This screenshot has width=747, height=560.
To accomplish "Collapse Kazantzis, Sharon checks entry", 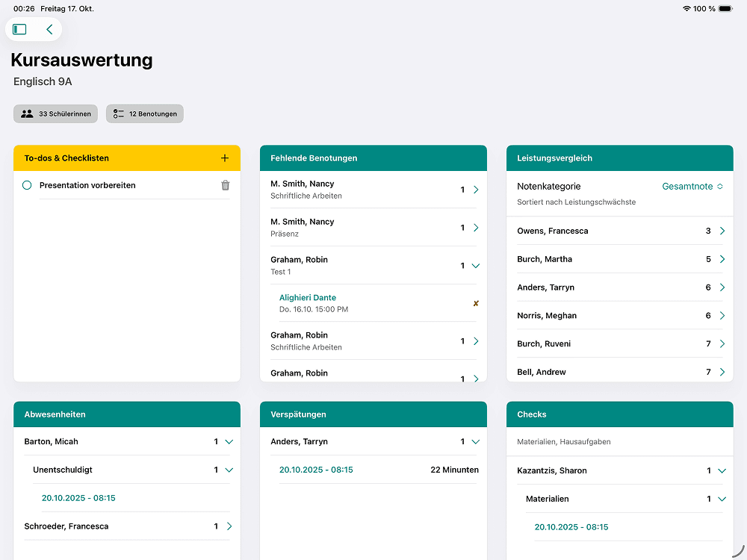I will [x=722, y=471].
